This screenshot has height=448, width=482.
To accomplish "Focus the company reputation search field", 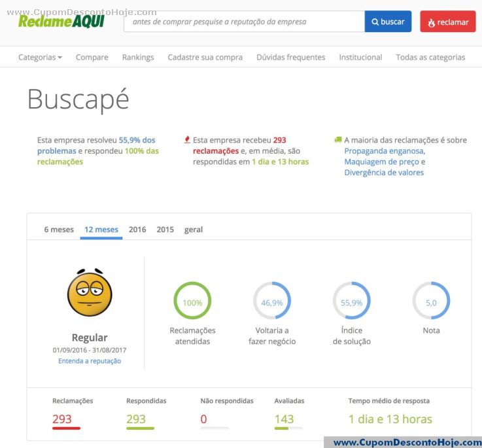I will [244, 22].
